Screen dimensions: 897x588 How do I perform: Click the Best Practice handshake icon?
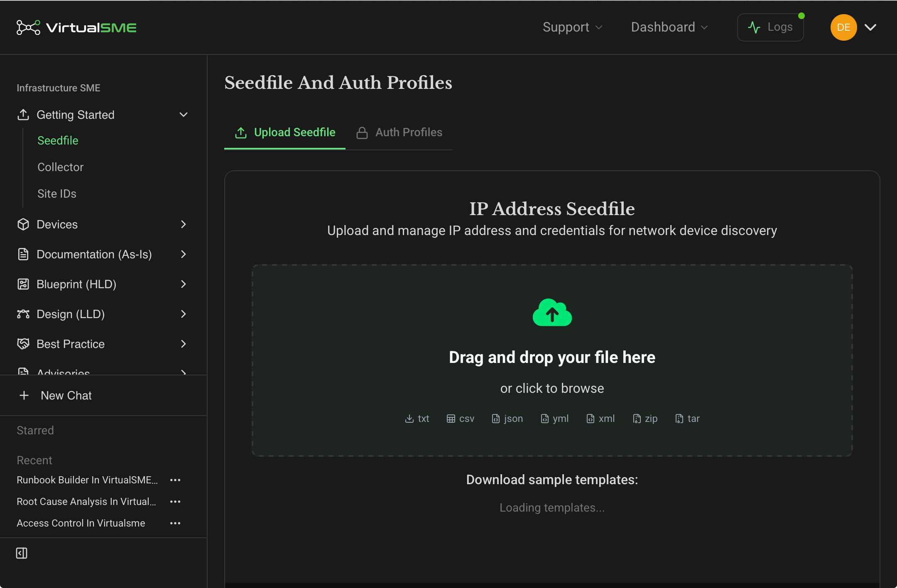(x=23, y=344)
